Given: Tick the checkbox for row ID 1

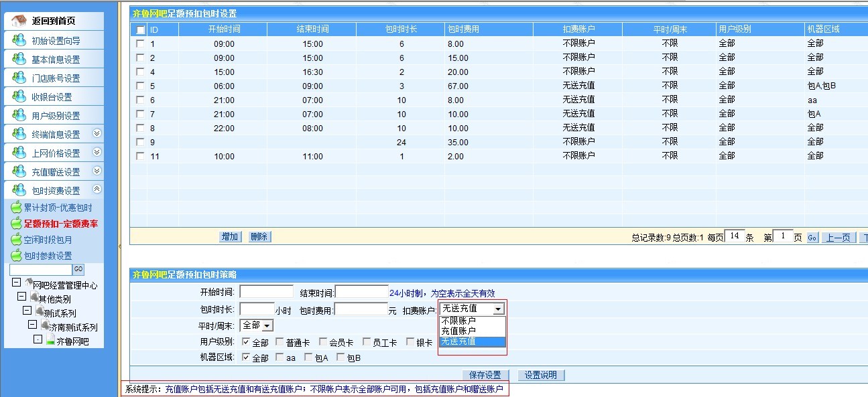Looking at the screenshot, I should (140, 44).
